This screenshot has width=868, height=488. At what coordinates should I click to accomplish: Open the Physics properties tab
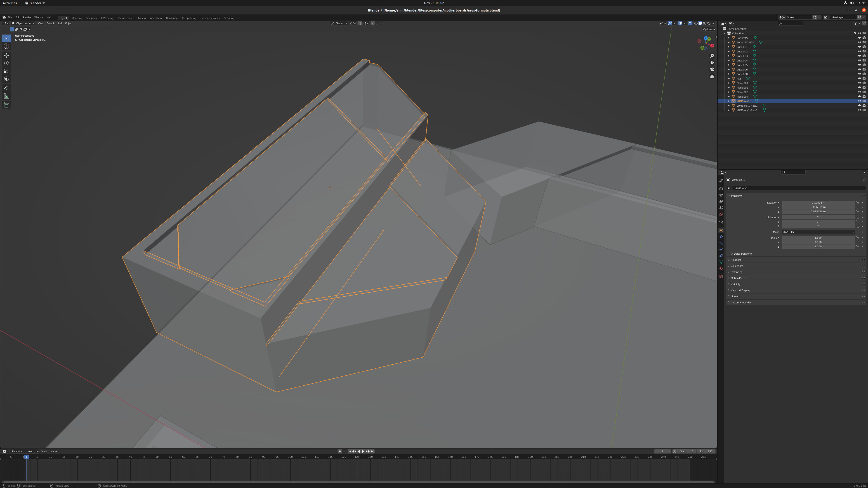pos(721,250)
